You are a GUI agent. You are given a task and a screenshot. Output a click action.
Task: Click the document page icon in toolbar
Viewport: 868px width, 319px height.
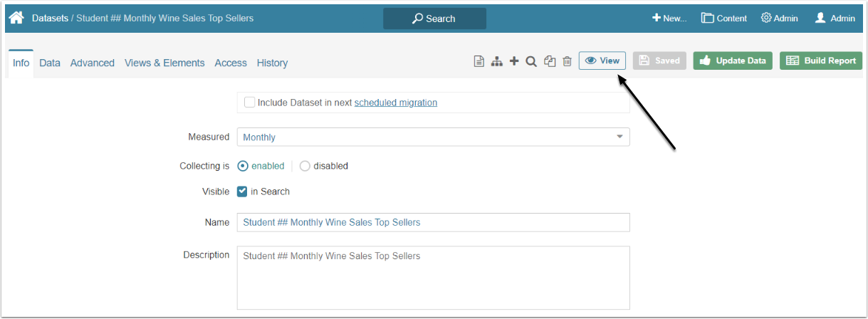click(x=479, y=61)
